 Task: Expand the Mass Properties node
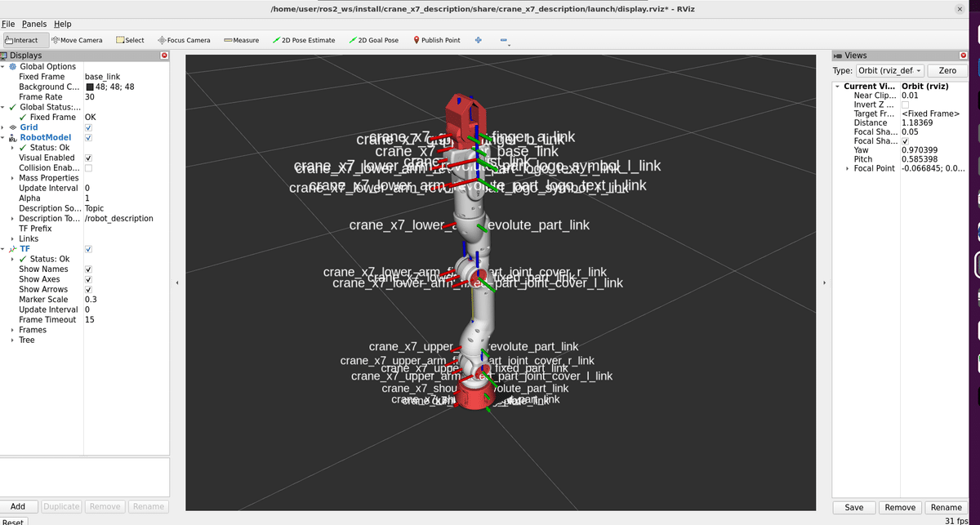[12, 178]
